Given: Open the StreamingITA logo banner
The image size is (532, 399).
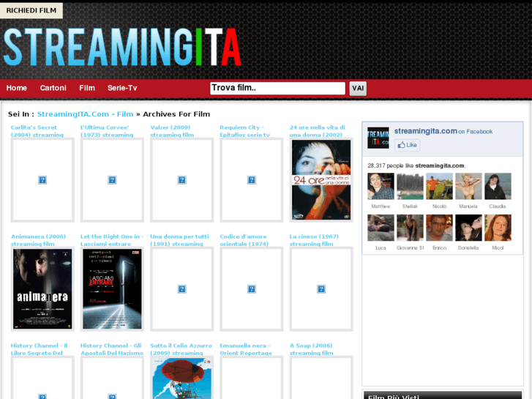Looking at the screenshot, I should [x=122, y=47].
